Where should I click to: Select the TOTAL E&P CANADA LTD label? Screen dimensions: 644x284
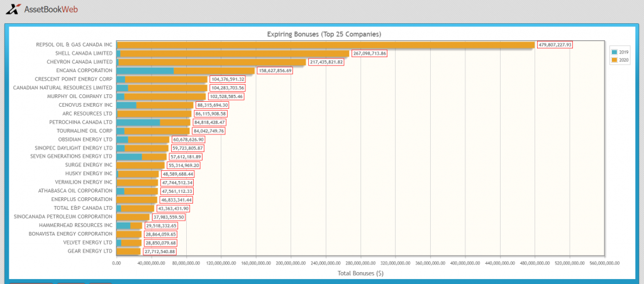point(83,208)
